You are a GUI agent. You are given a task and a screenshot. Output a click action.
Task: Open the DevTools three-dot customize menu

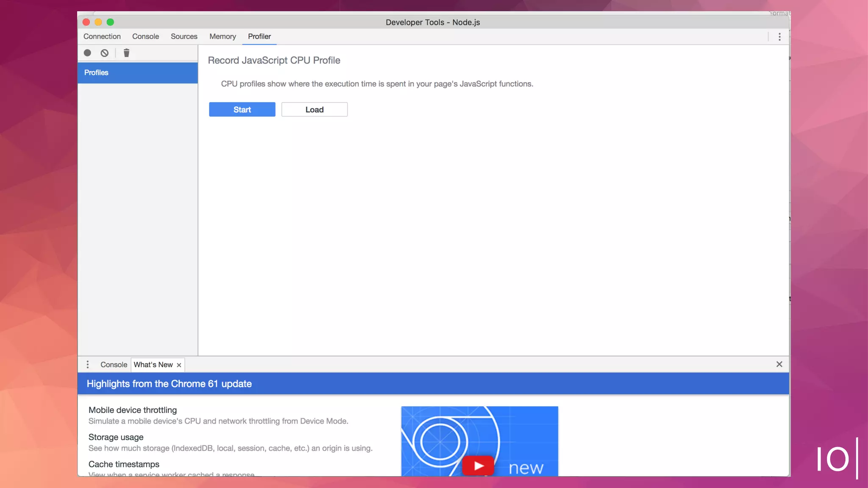(779, 37)
